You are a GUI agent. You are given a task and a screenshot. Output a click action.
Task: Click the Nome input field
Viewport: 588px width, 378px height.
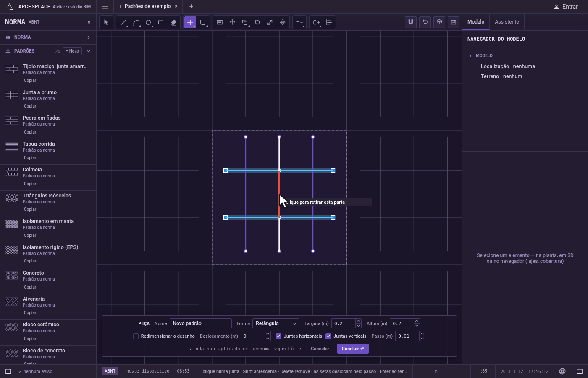[201, 323]
